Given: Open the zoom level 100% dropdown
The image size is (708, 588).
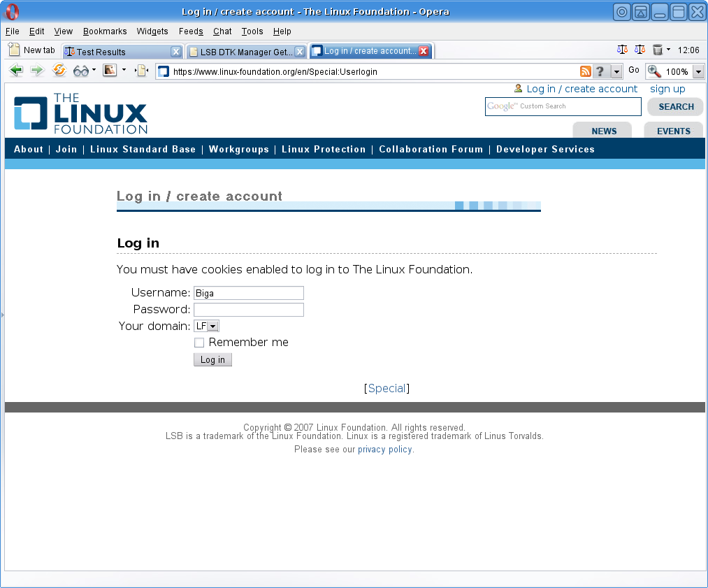Looking at the screenshot, I should (x=698, y=71).
